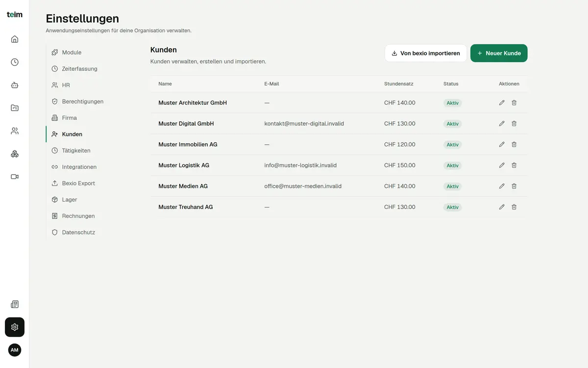
Task: Open the cubes icon in left sidebar
Action: pos(15,154)
